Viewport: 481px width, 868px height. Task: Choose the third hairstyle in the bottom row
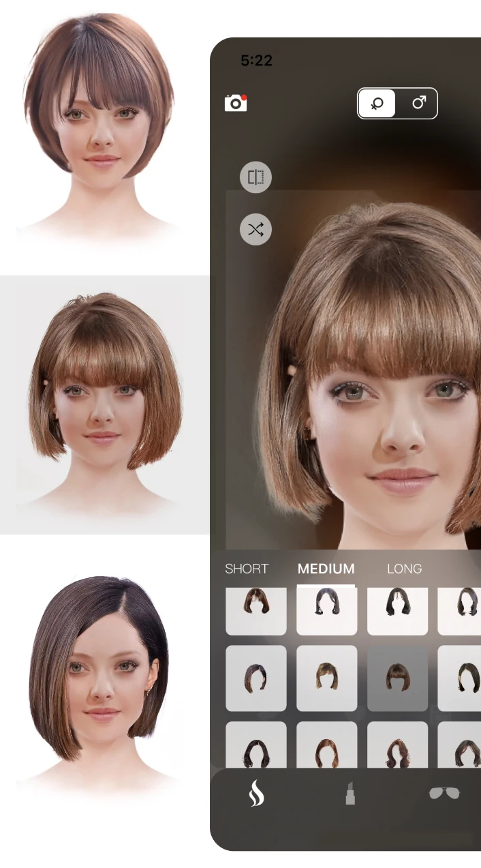click(x=397, y=747)
